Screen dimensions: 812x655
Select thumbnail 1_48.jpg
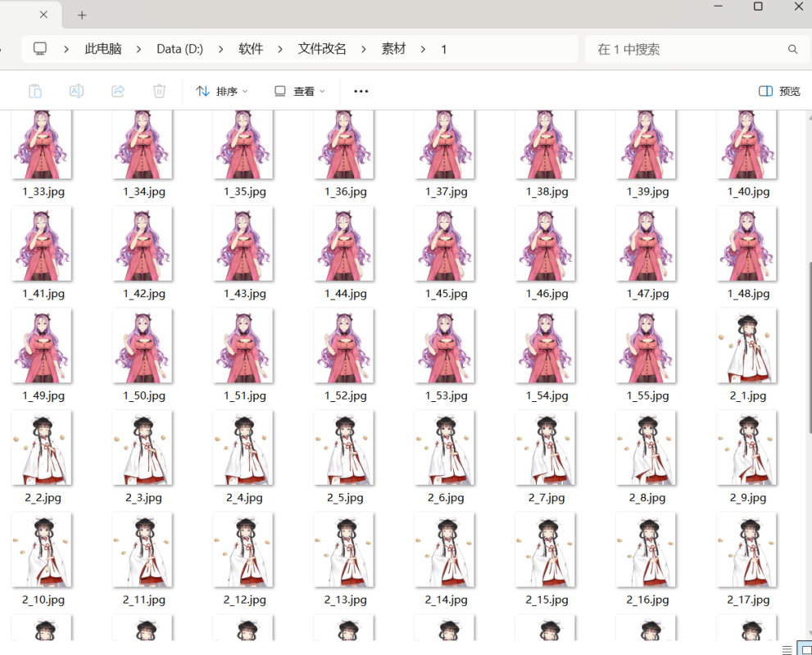click(x=746, y=244)
